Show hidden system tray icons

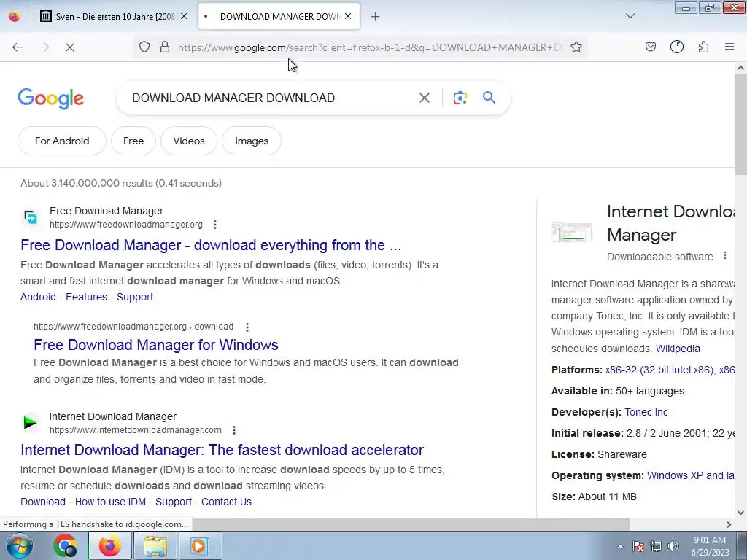point(620,546)
